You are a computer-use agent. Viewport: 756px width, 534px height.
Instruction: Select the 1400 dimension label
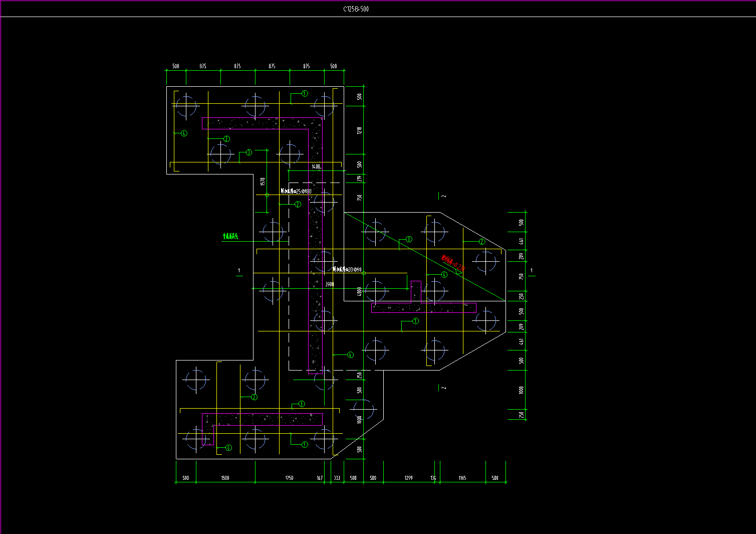[316, 166]
